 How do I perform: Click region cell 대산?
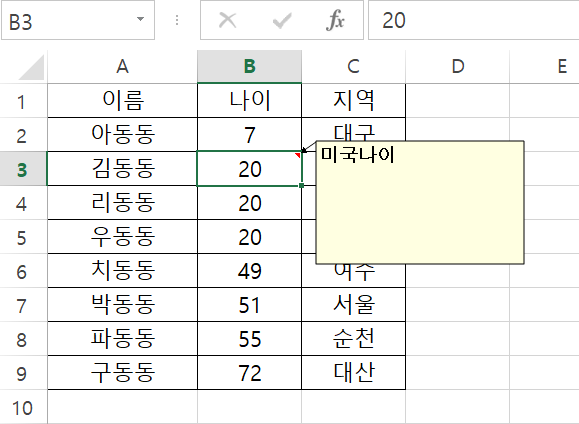coord(353,373)
